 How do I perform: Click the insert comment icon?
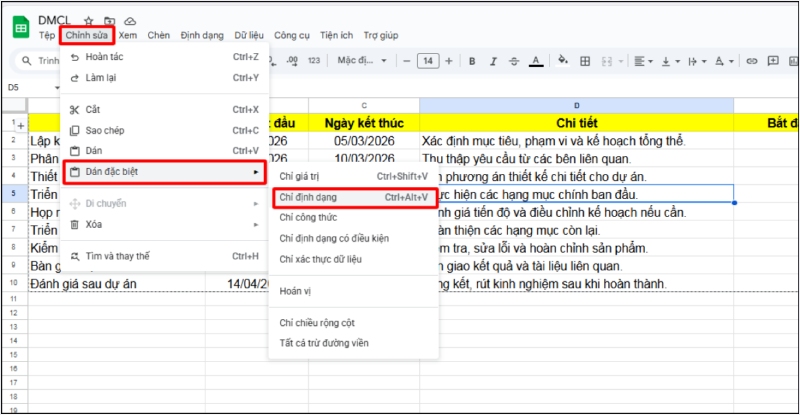click(x=773, y=61)
